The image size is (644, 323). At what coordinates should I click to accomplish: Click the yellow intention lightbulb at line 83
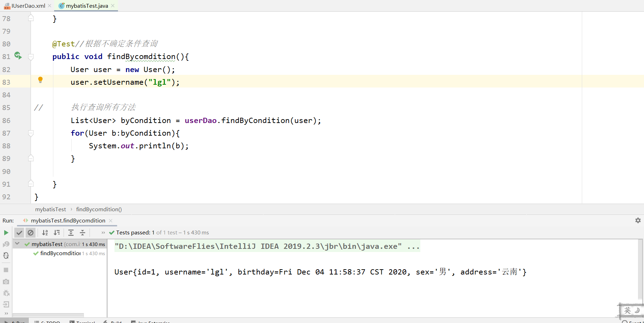click(40, 80)
